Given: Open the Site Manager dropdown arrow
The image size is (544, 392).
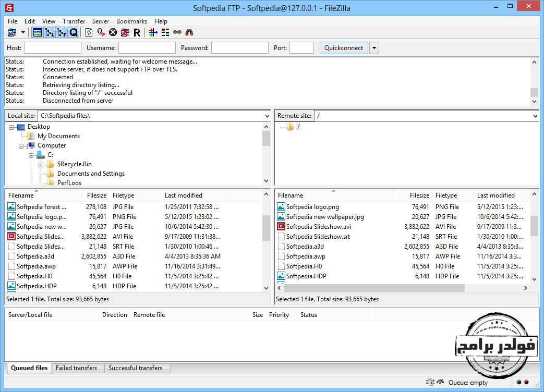Looking at the screenshot, I should click(23, 33).
